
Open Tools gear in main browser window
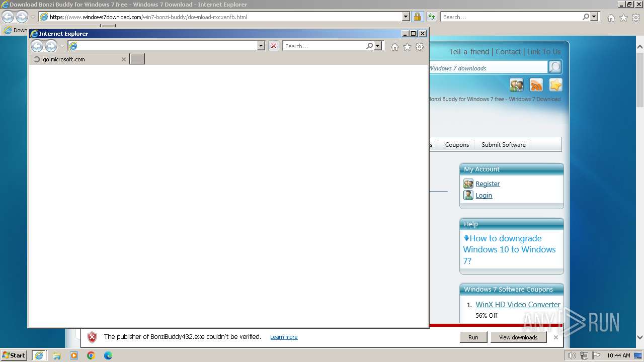(x=635, y=18)
